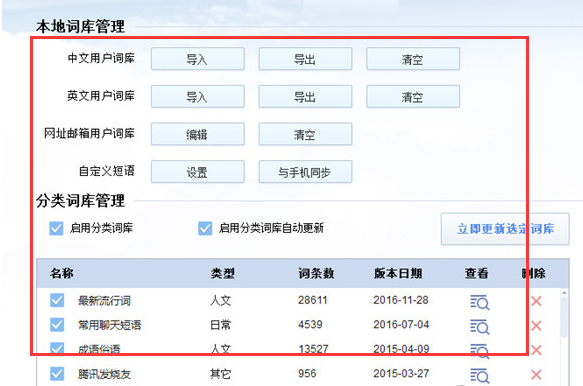Click 清空 for 英文用户词库

coord(413,97)
